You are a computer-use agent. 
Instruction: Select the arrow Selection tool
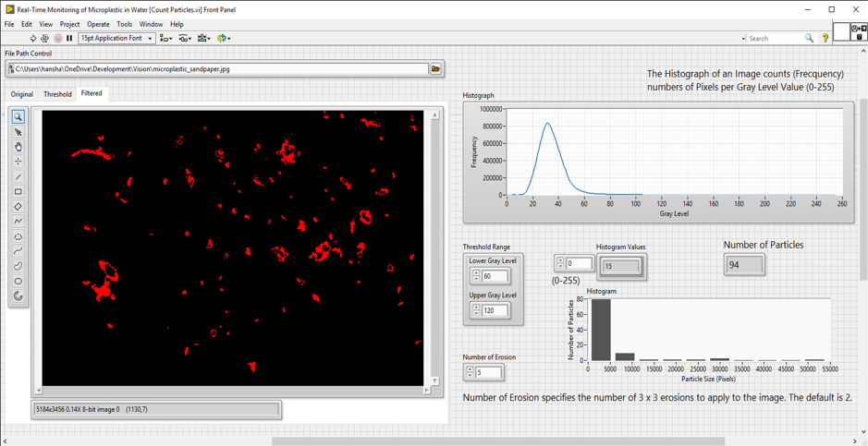point(18,131)
